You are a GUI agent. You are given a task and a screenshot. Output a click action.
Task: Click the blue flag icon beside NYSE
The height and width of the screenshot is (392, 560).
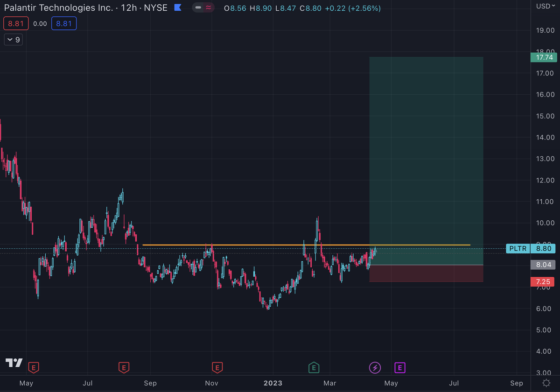click(x=177, y=8)
